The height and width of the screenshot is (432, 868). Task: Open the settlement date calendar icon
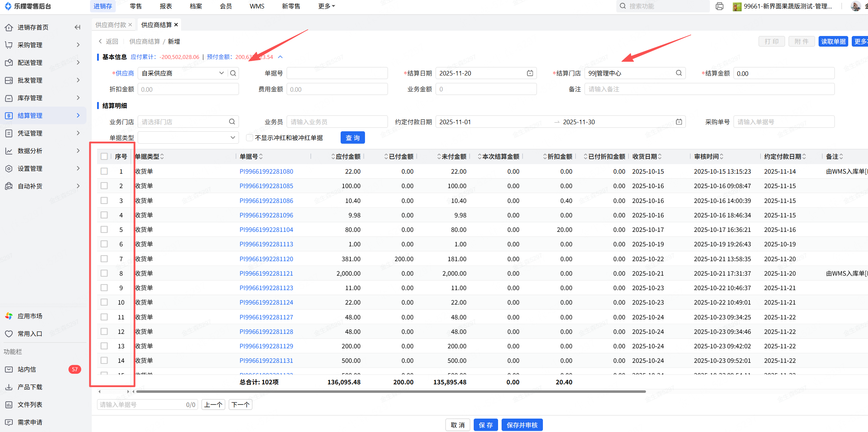tap(530, 73)
